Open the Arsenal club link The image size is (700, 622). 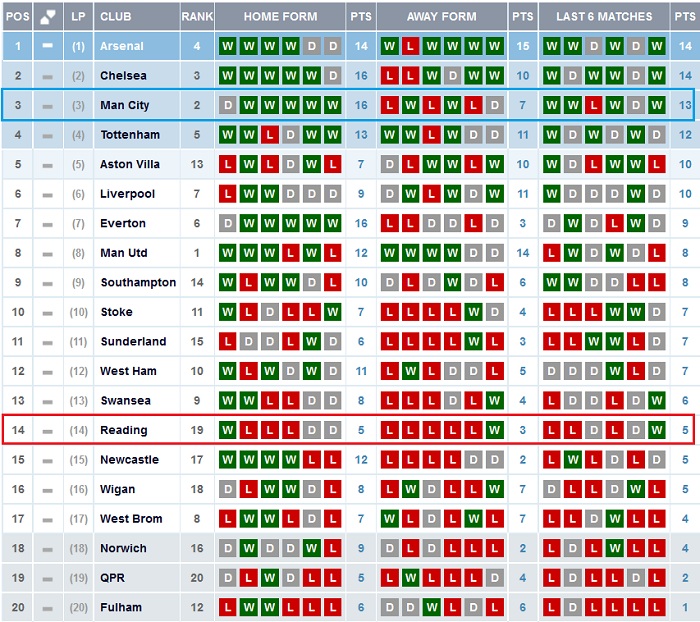(122, 46)
